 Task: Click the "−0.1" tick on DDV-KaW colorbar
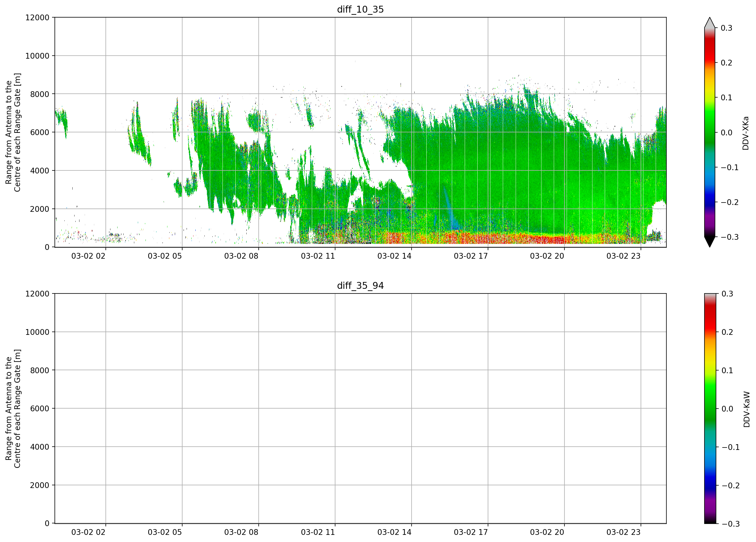pyautogui.click(x=731, y=447)
